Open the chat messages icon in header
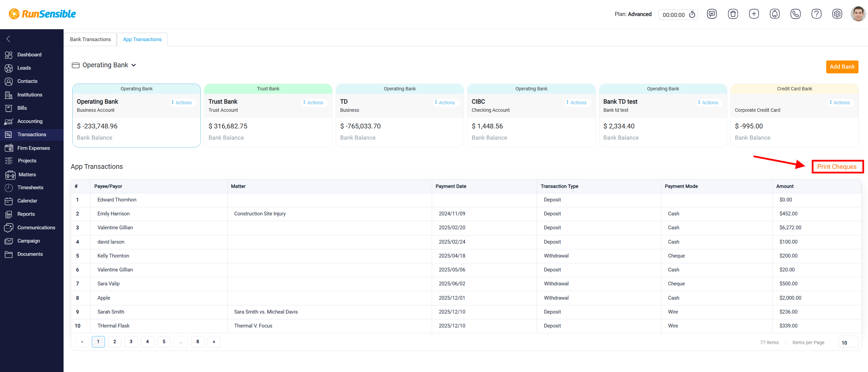This screenshot has height=372, width=868. coord(712,14)
